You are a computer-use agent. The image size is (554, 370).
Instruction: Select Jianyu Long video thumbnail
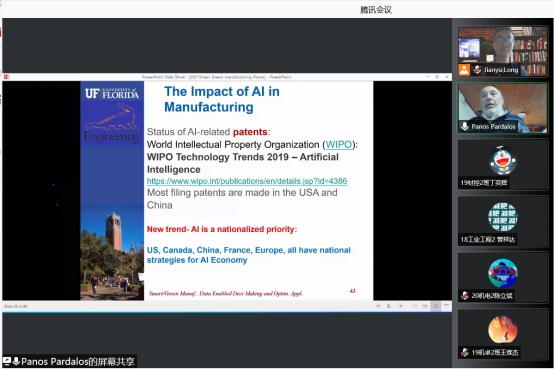502,51
